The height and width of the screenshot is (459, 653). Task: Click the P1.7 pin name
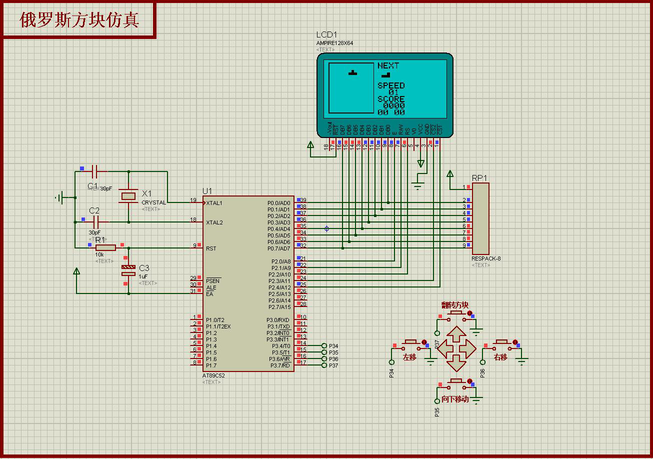[211, 365]
